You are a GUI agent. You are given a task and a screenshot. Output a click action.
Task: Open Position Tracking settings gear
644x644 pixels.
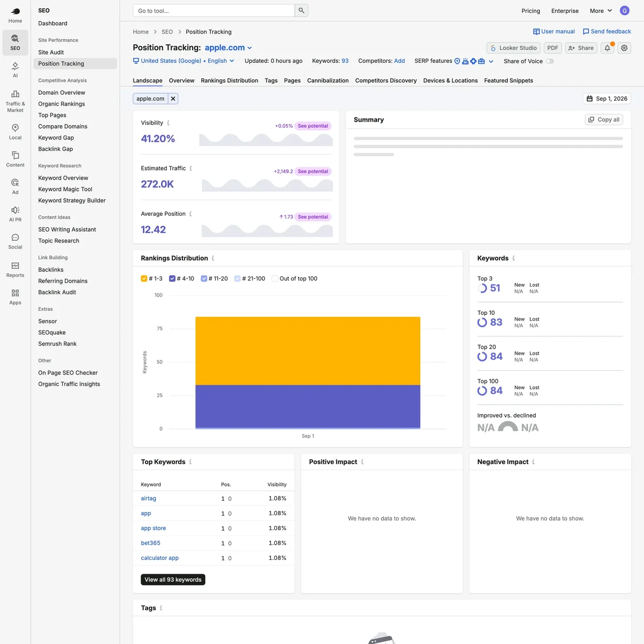tap(624, 48)
